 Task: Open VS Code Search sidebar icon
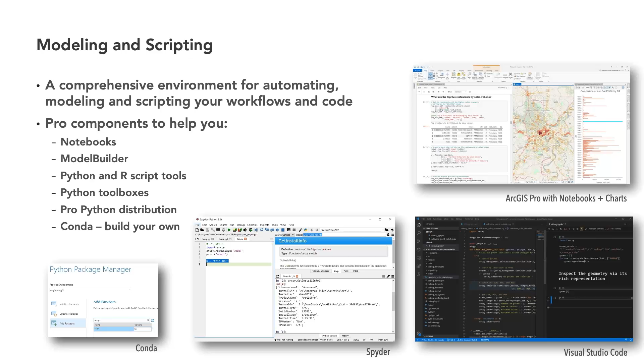coord(419,233)
